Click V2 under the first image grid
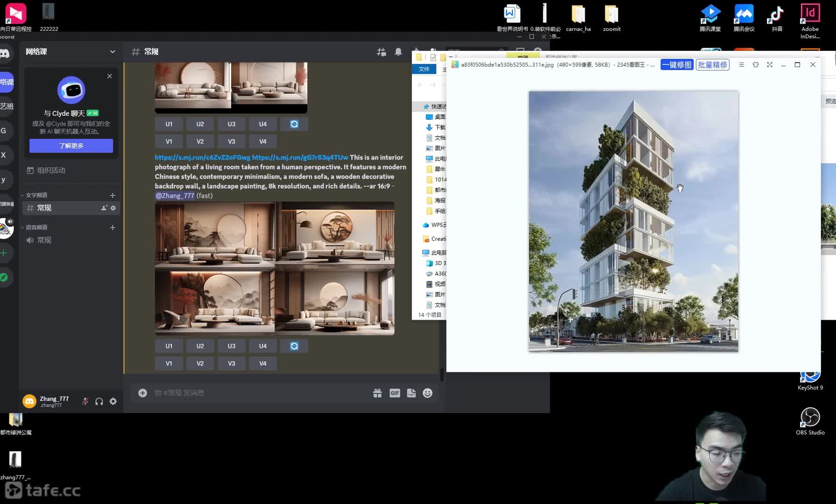Screen dimensions: 836x504 [x=200, y=141]
